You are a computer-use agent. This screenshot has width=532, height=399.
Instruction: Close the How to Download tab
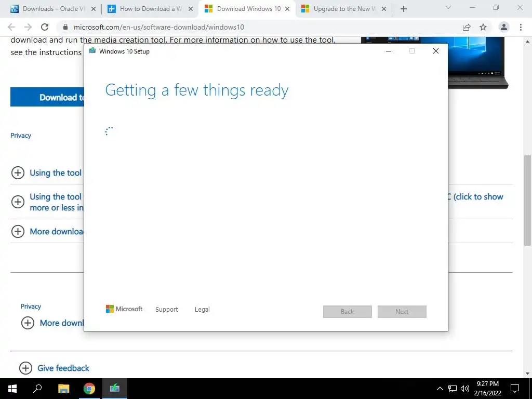click(x=191, y=9)
